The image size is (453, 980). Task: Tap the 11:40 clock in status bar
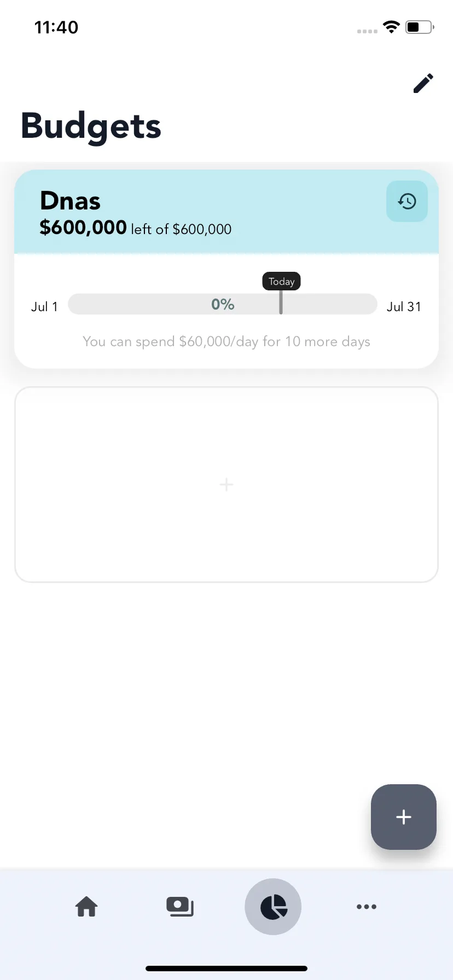[56, 27]
